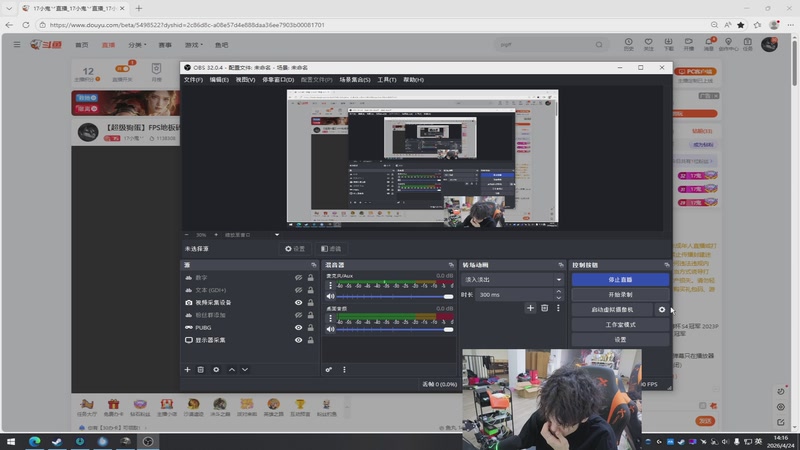
Task: Decrease transition duration with down arrow
Action: [559, 297]
